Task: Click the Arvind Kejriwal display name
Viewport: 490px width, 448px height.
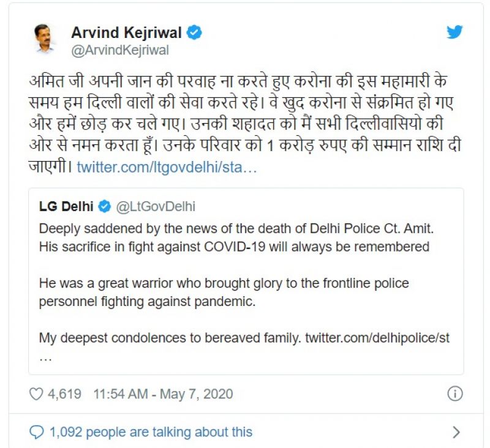Action: point(127,33)
